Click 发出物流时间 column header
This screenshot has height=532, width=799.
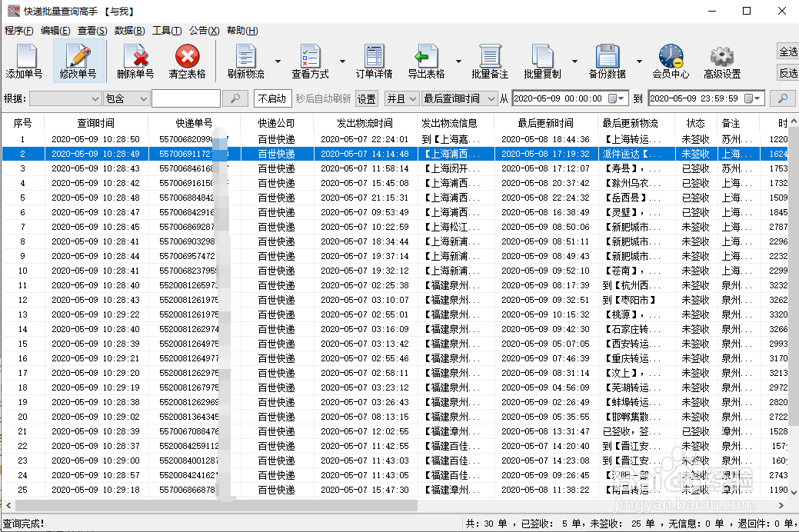365,123
